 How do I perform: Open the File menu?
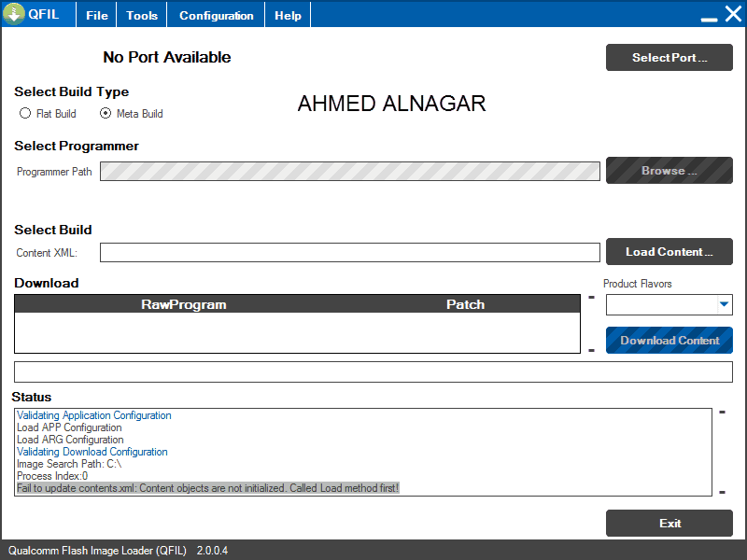pyautogui.click(x=97, y=15)
